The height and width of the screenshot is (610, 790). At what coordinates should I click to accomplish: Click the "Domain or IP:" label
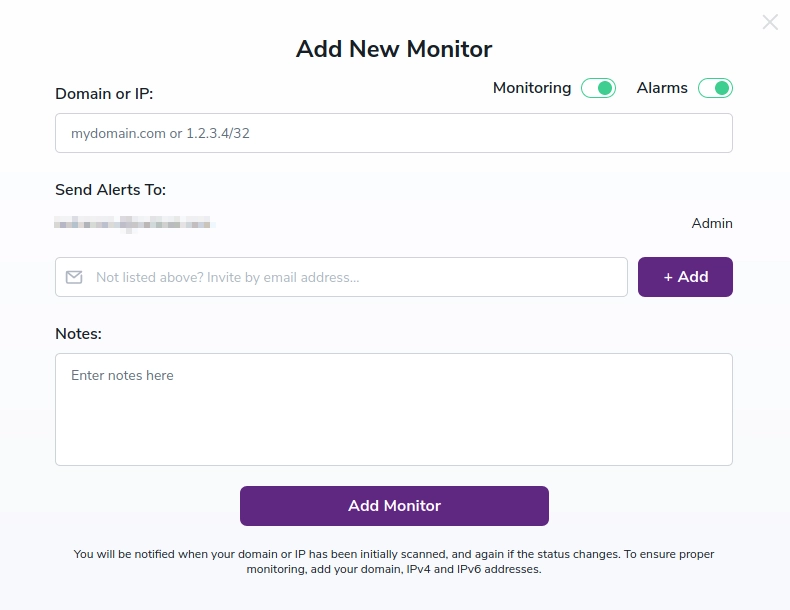click(x=104, y=94)
